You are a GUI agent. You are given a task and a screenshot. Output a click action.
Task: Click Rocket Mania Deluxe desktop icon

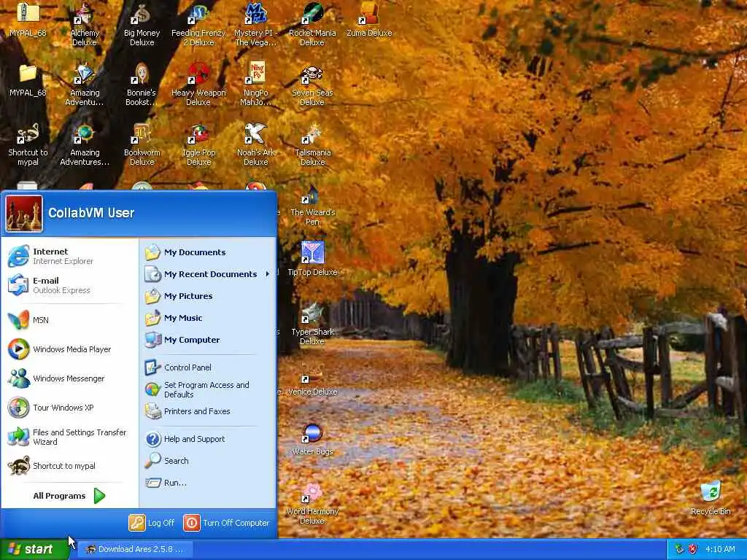[x=312, y=24]
